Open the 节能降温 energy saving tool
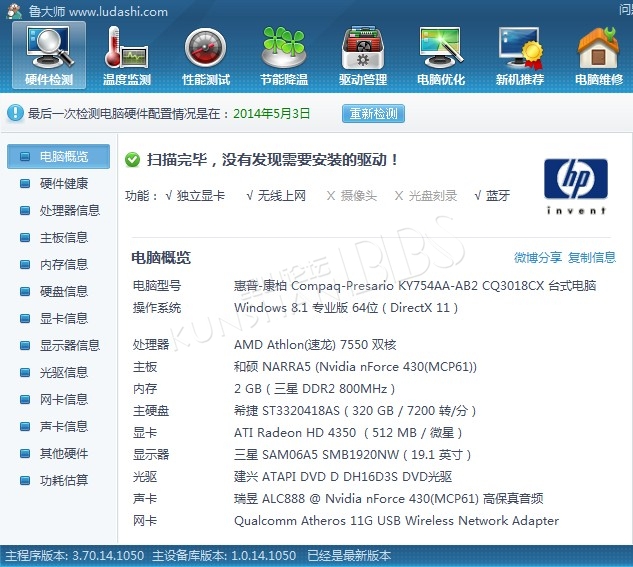This screenshot has height=567, width=633. tap(284, 56)
